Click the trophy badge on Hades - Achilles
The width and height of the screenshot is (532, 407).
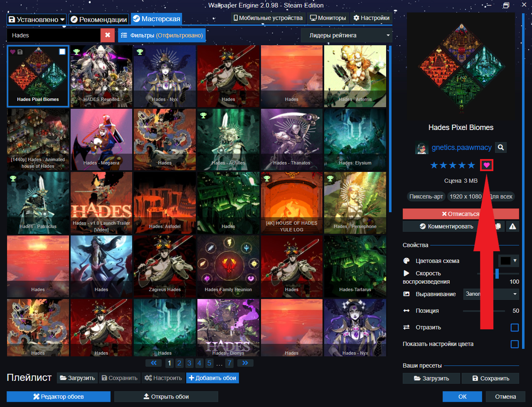click(203, 115)
